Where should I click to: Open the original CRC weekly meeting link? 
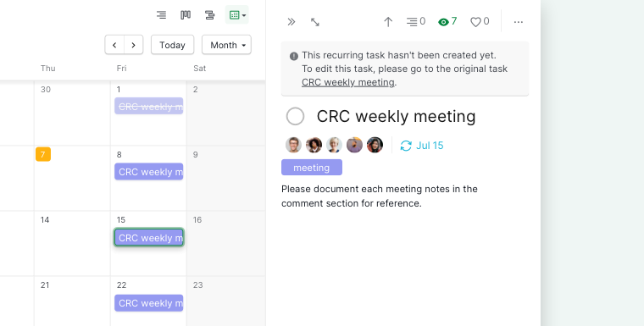[348, 82]
